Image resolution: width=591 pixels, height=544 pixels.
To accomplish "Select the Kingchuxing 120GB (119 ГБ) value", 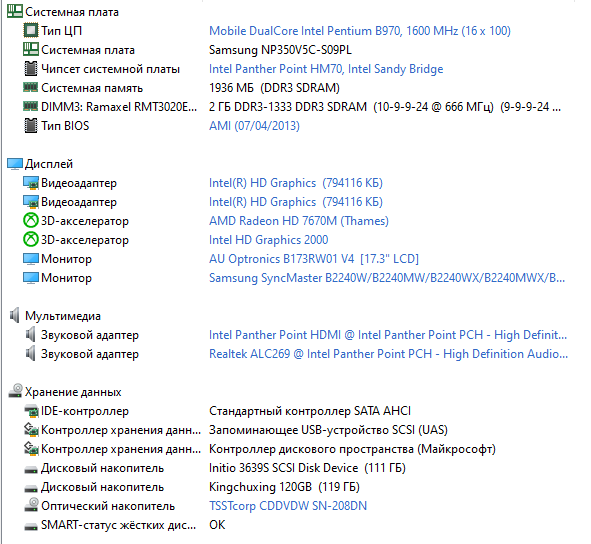I will click(x=285, y=487).
